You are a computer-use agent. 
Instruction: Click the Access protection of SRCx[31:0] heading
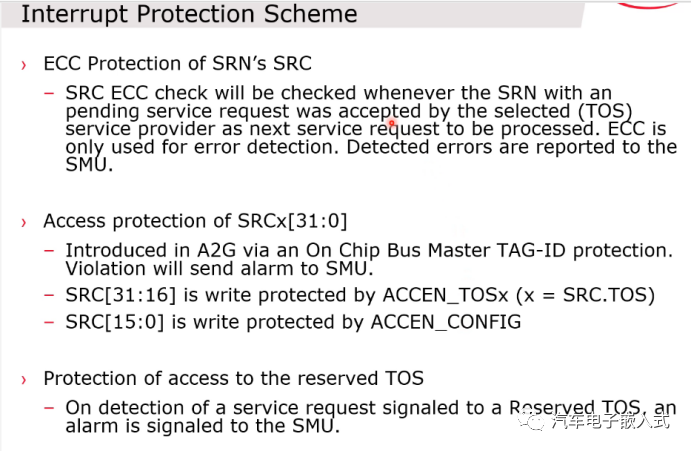(196, 221)
